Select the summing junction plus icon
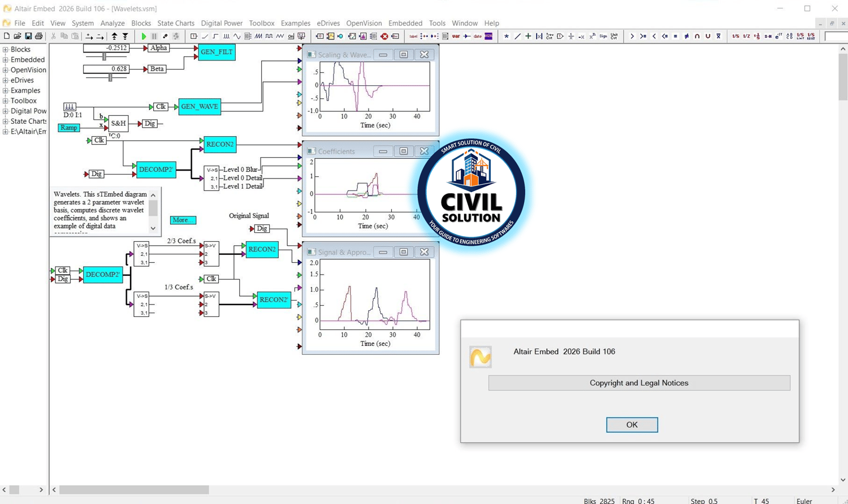The height and width of the screenshot is (504, 848). [x=528, y=36]
